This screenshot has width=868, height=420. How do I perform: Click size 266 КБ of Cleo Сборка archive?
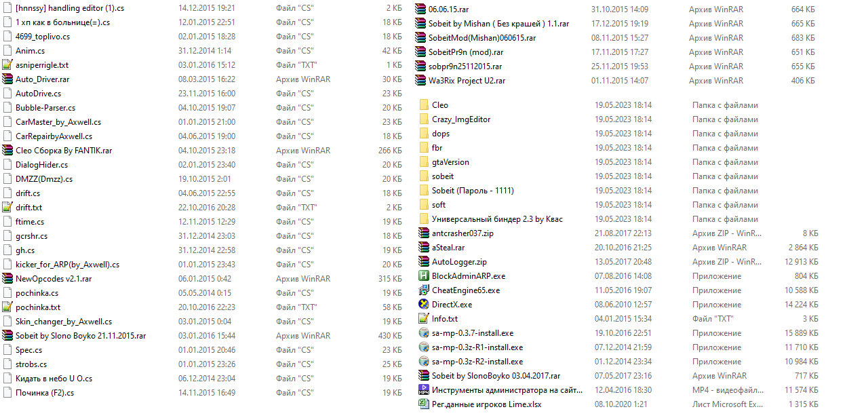[x=390, y=151]
